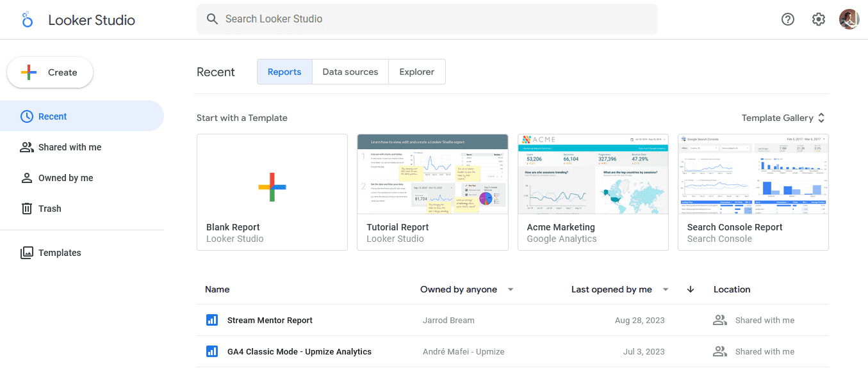Click the colorful plus icon in Create
The image size is (868, 382).
29,72
